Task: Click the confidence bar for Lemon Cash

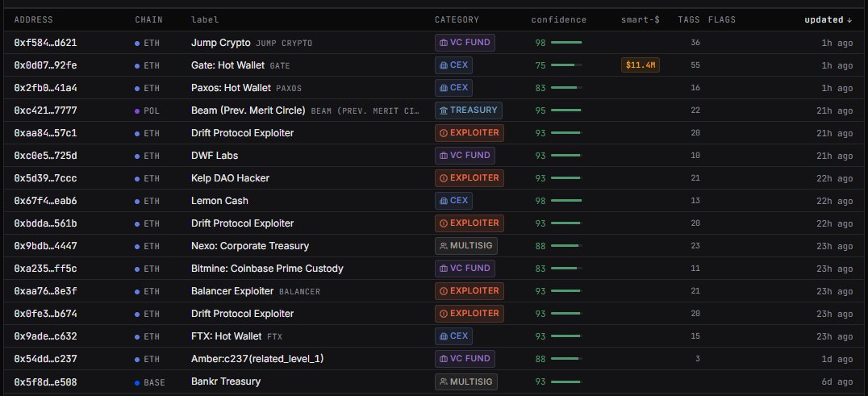Action: pos(566,201)
